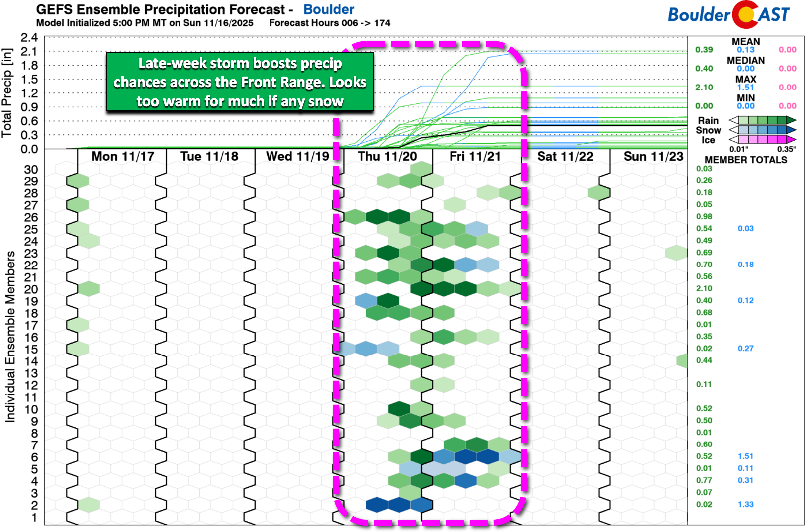
Task: Click member 20's green hexagon on Monday
Action: click(89, 289)
